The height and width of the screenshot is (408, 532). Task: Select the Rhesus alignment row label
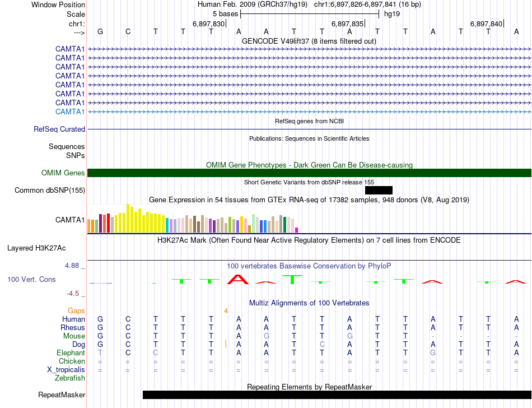73,327
